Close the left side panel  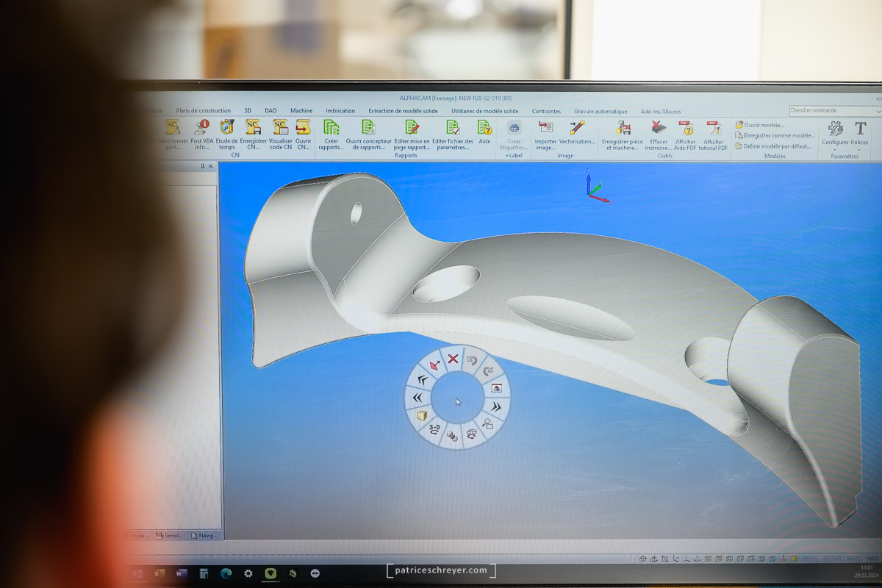click(211, 166)
